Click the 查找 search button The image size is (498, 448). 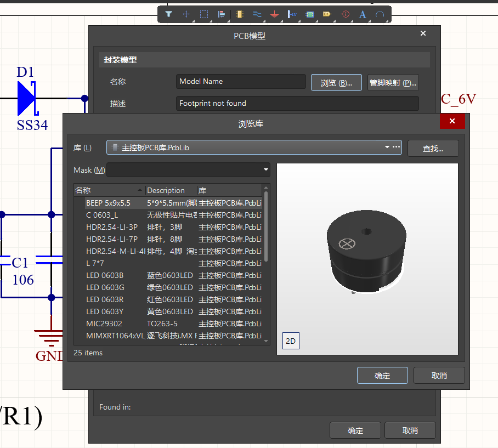click(433, 148)
